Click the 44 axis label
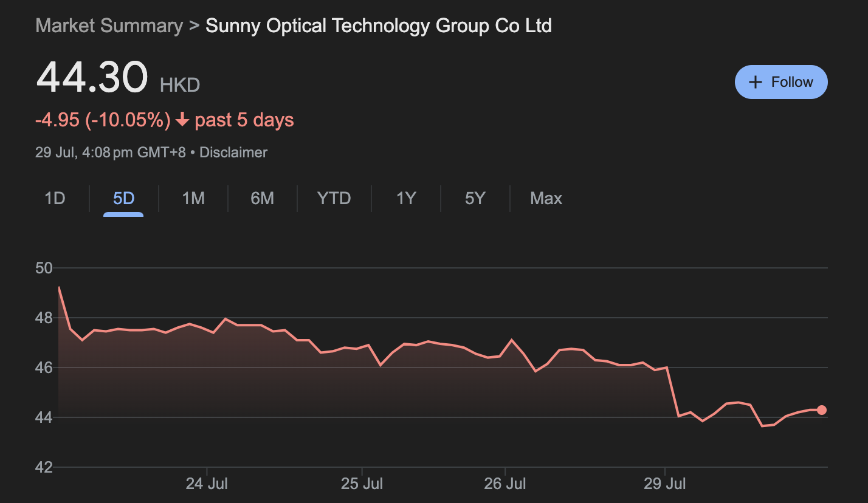Viewport: 868px width, 503px height. point(44,417)
